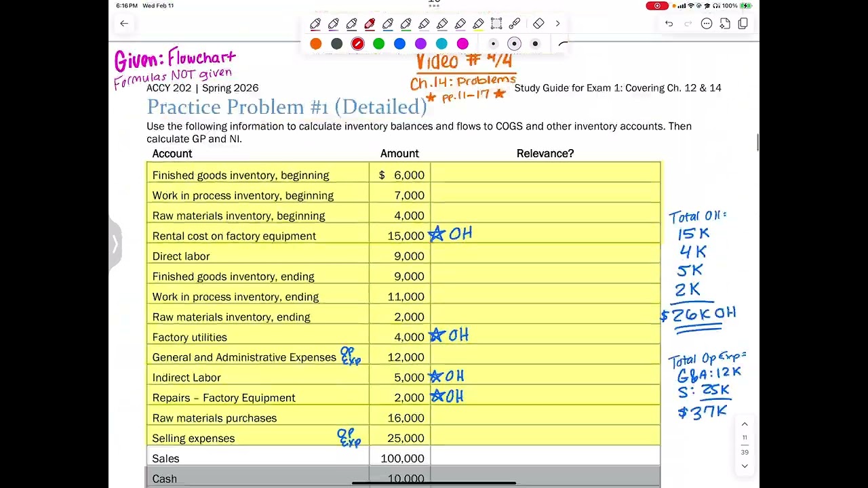Expand the left side panel handle
Viewport: 868px width, 488px height.
[x=115, y=243]
